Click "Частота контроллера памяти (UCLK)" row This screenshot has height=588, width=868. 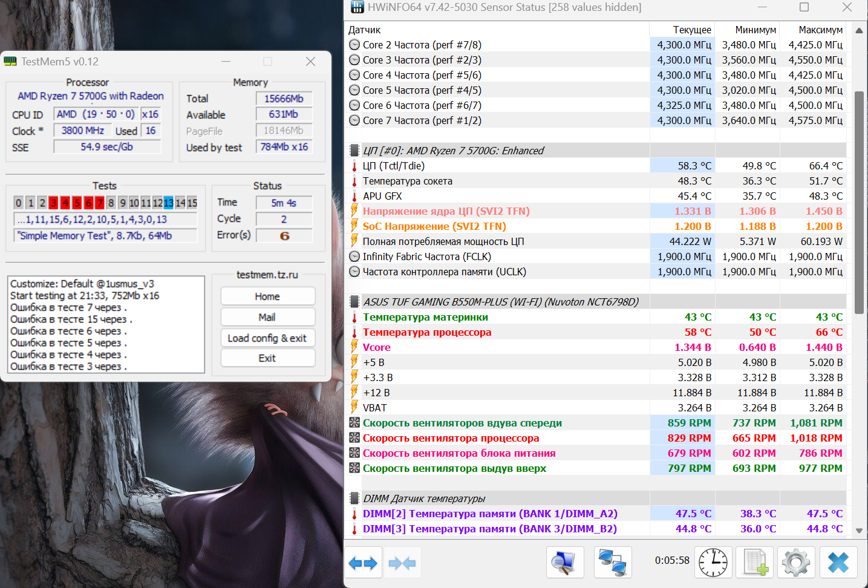(596, 272)
